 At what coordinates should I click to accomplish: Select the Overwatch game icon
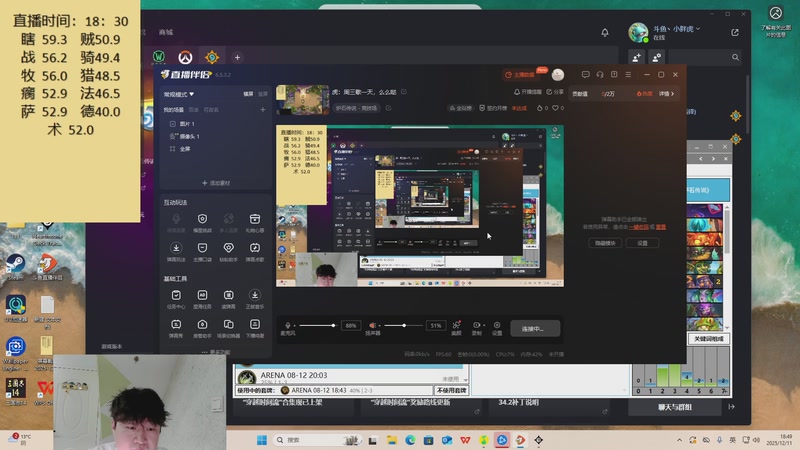[x=185, y=57]
